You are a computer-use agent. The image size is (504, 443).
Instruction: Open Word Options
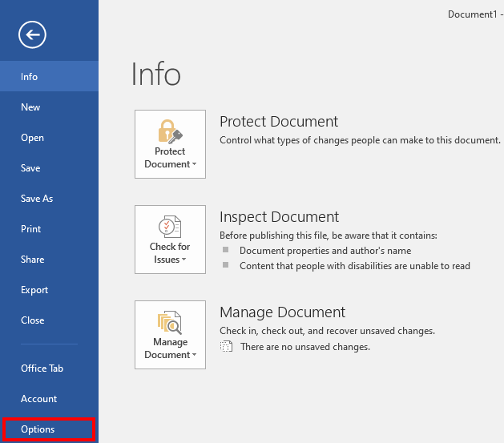point(49,429)
